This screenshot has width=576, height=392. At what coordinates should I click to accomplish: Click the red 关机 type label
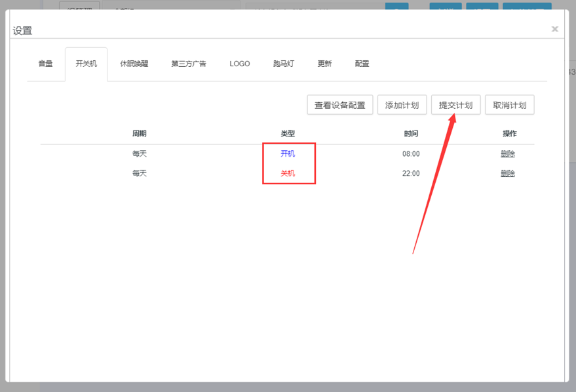[x=288, y=174]
